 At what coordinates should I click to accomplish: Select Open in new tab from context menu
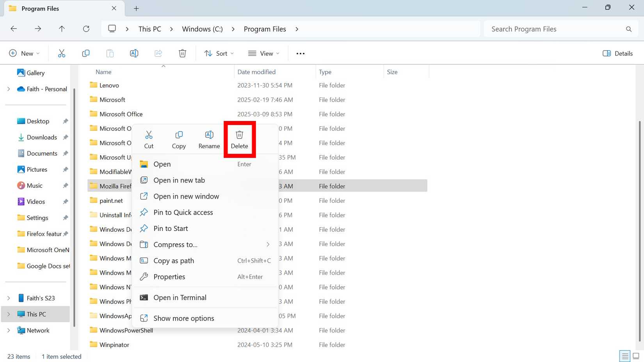click(x=179, y=180)
